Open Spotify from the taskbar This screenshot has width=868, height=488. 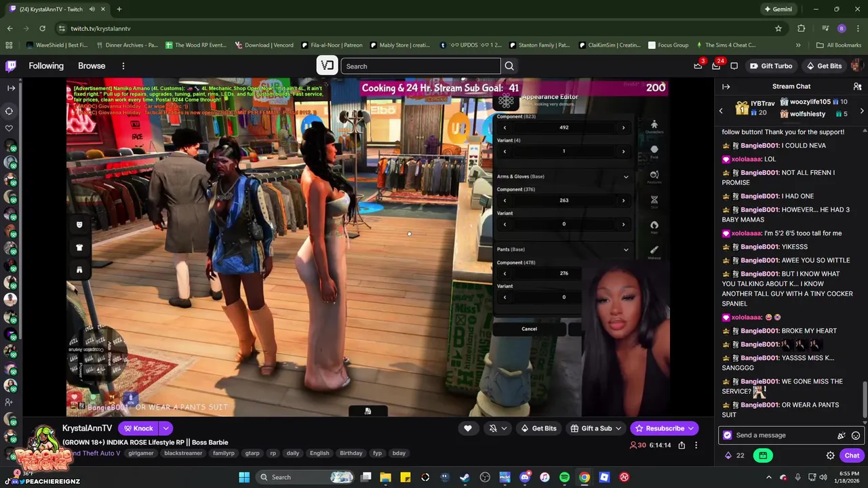click(564, 477)
